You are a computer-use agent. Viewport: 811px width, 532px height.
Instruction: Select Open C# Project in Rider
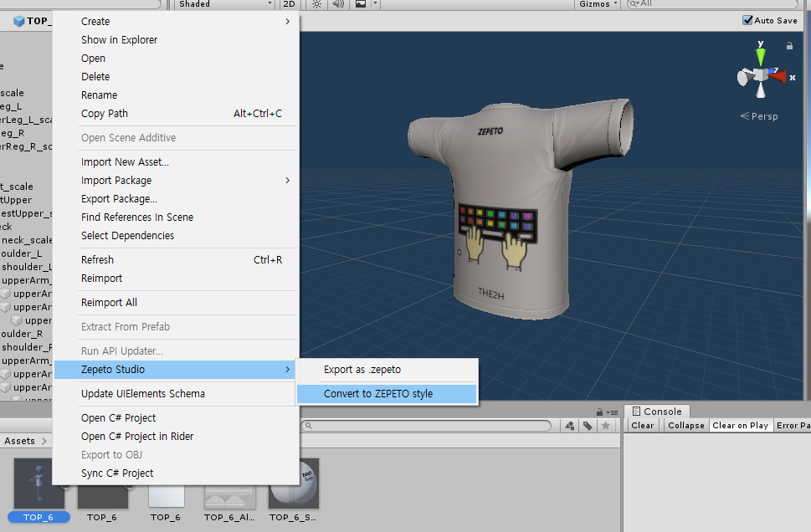pyautogui.click(x=176, y=437)
